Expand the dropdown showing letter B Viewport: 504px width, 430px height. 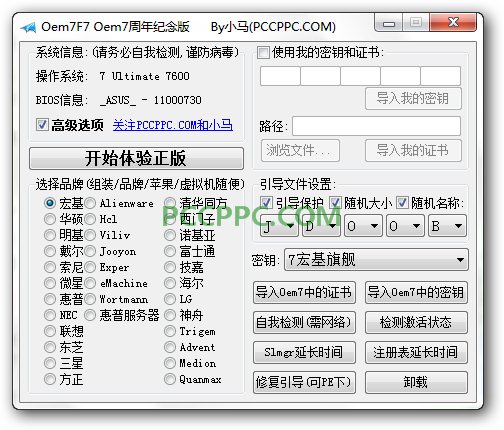coord(447,226)
